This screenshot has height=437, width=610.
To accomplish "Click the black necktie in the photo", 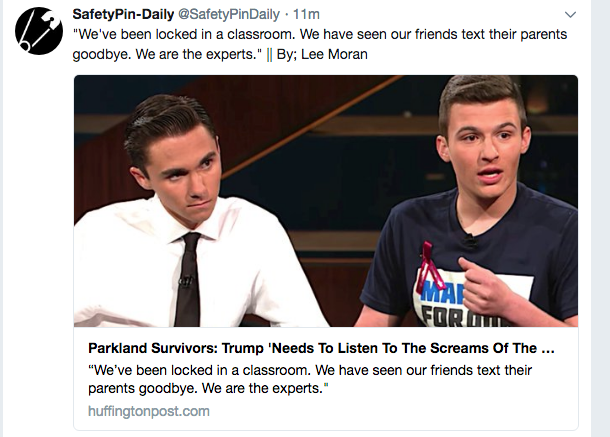I will click(x=188, y=279).
